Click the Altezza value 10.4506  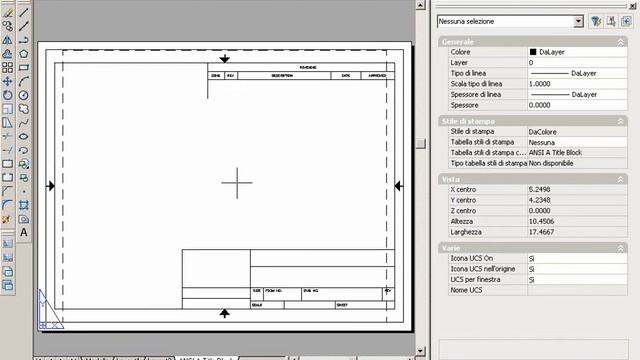[577, 222]
